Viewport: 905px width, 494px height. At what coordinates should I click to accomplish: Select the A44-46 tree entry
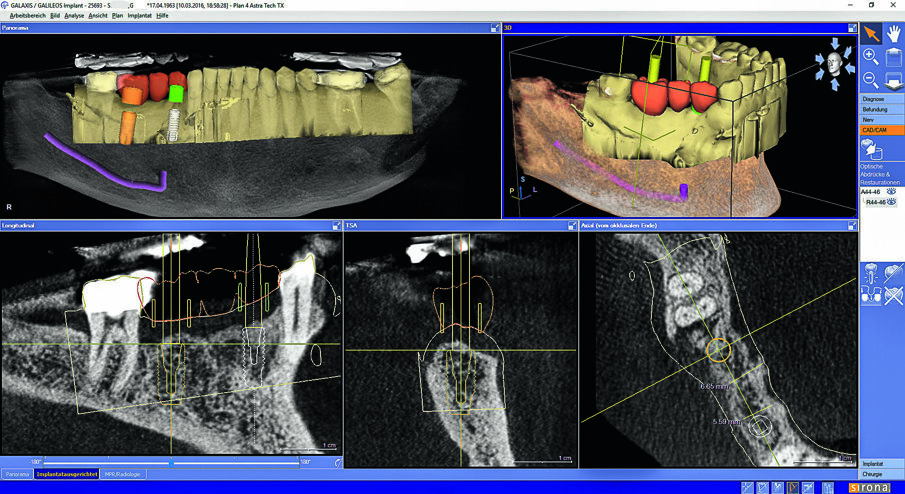click(x=870, y=192)
